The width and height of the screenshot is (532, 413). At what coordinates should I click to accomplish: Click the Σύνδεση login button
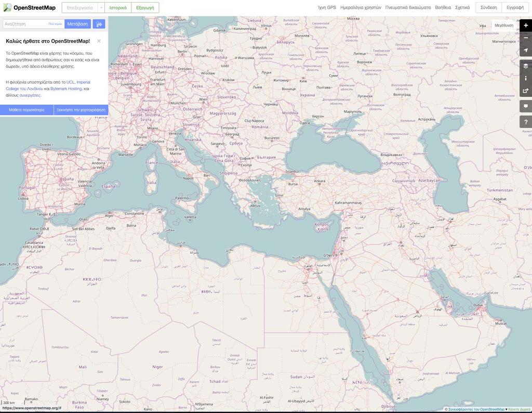coord(488,7)
